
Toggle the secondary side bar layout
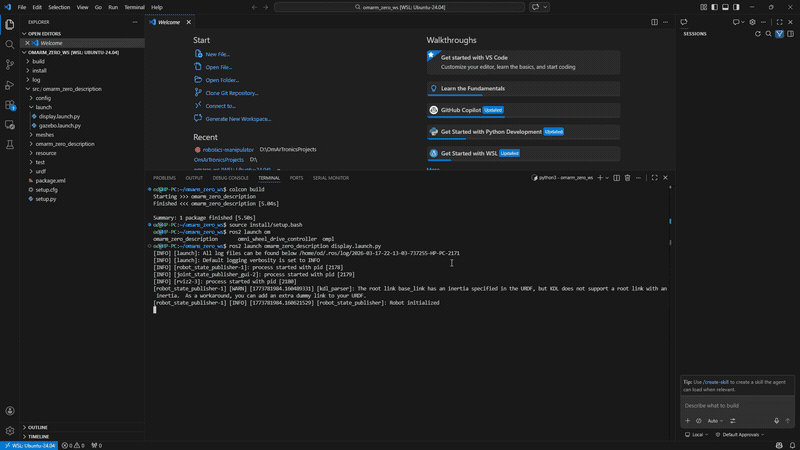tap(736, 7)
